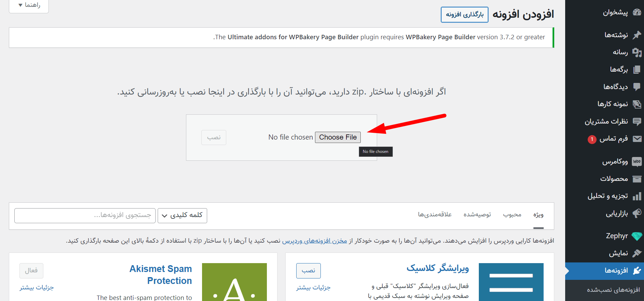Click the WPBakery Page Builder requirement notice text

(x=379, y=37)
